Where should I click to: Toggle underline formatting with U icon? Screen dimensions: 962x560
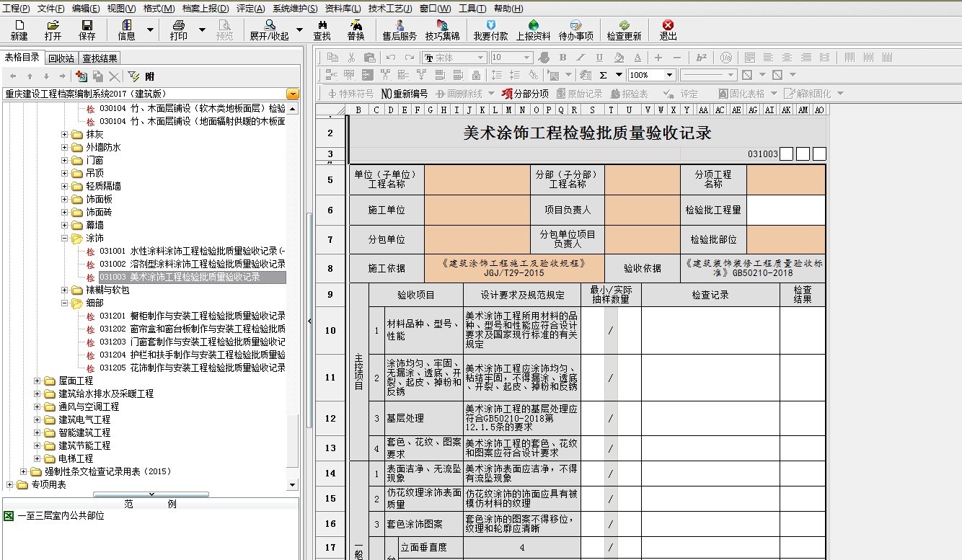[599, 55]
